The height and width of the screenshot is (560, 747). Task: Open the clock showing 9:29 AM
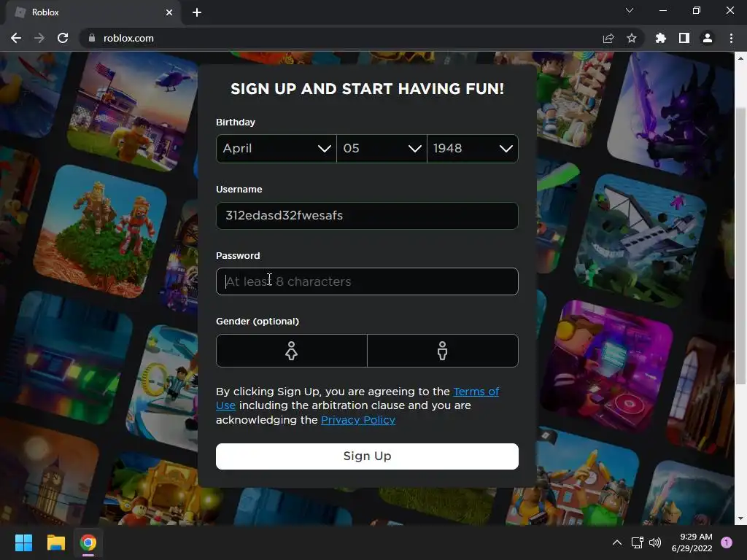pos(692,542)
